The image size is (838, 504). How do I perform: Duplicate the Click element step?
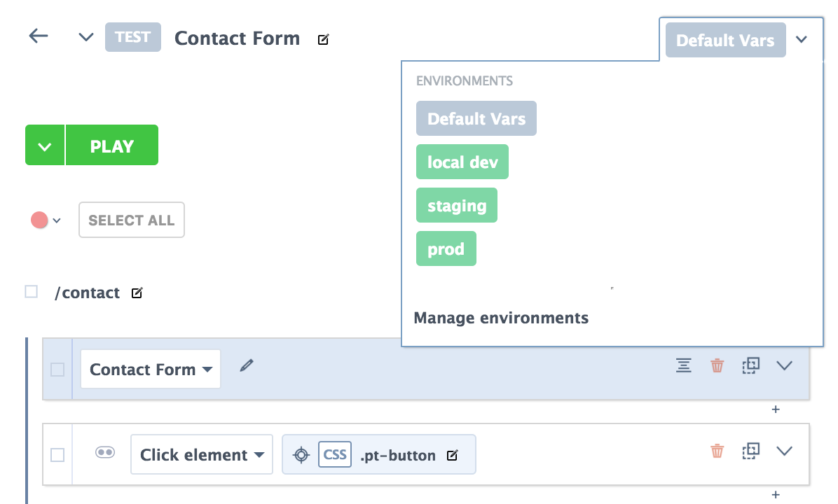pos(751,451)
